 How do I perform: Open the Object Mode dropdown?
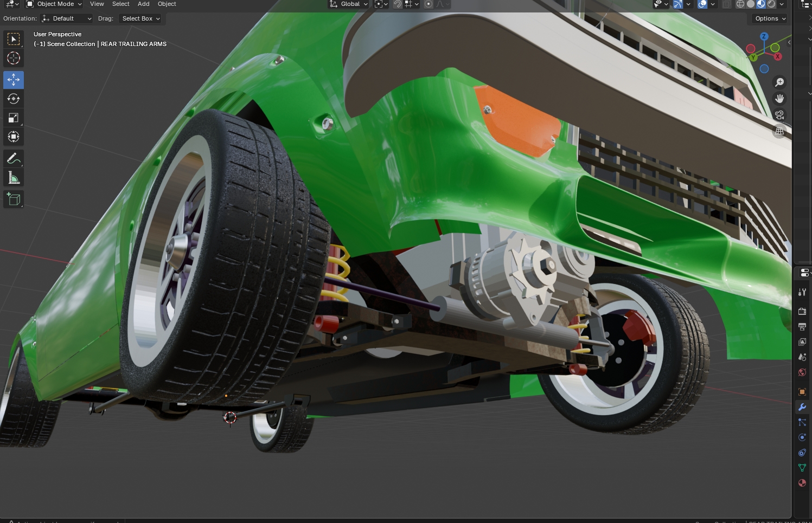54,4
